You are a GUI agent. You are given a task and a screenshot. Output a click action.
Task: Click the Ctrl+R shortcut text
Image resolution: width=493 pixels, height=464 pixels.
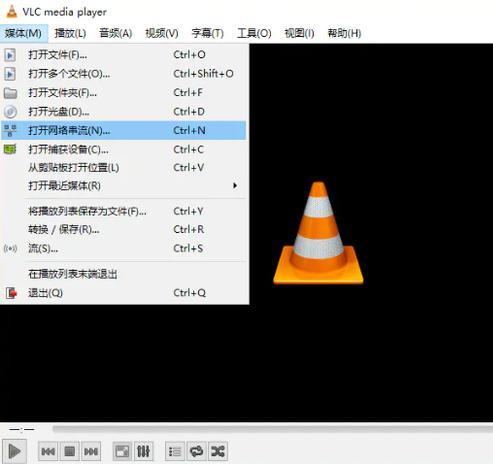[188, 230]
